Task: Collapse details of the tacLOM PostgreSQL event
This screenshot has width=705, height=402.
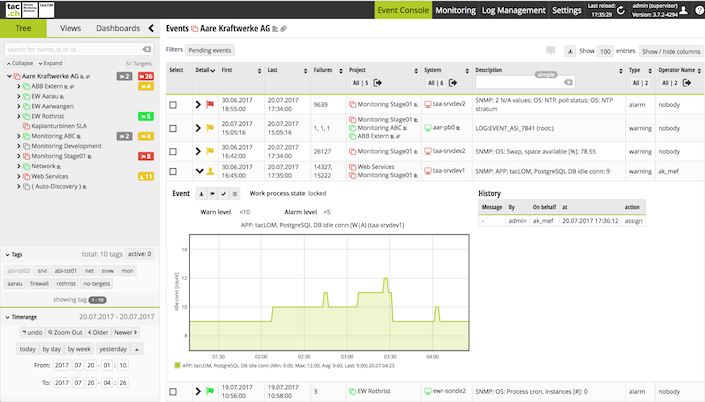Action: click(200, 171)
